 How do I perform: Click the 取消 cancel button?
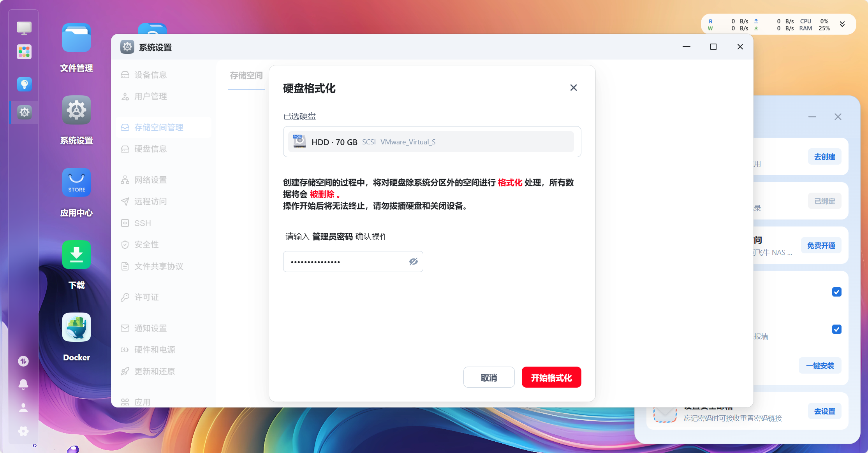click(489, 377)
